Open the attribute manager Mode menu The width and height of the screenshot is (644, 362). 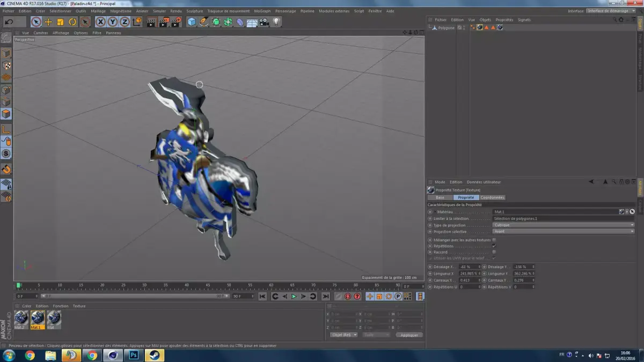coord(440,182)
